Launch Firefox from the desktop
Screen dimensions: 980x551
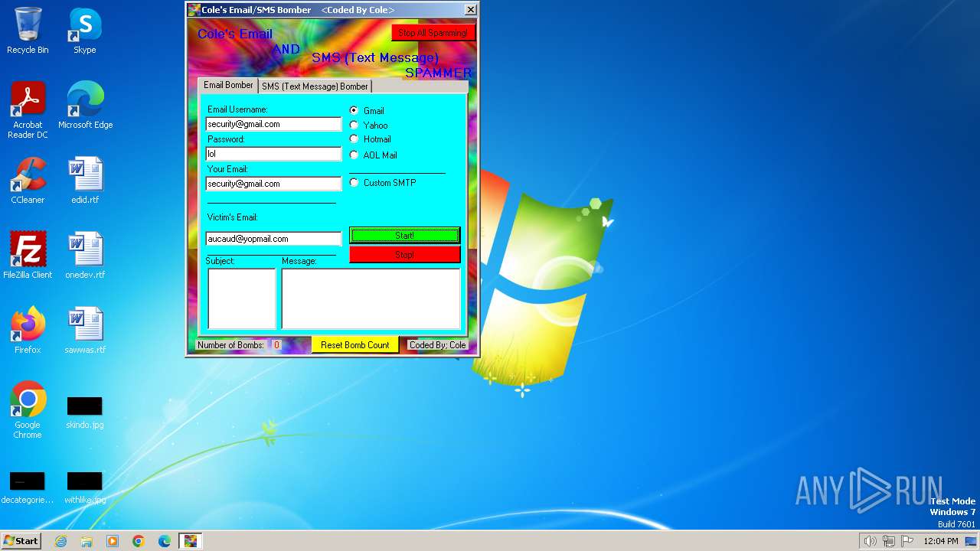coord(28,330)
